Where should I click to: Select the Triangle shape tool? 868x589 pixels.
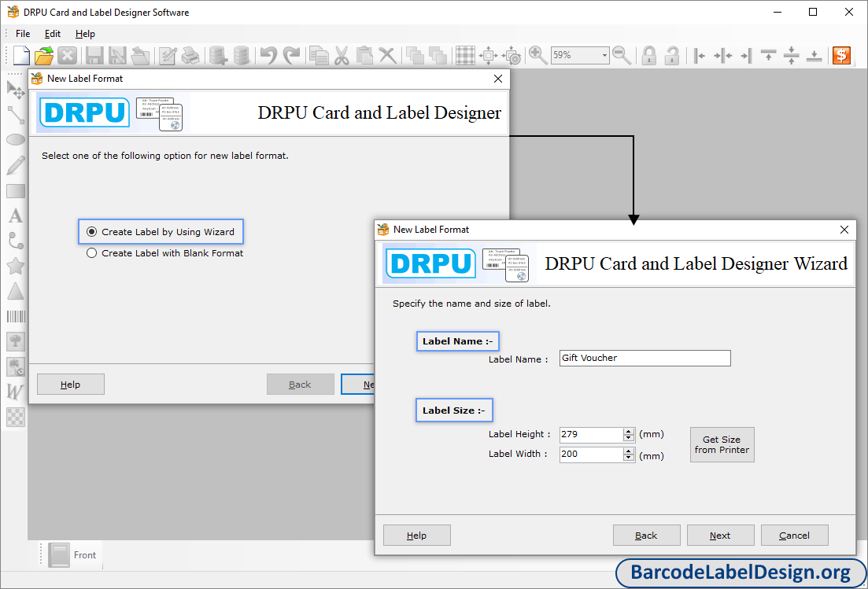coord(16,291)
